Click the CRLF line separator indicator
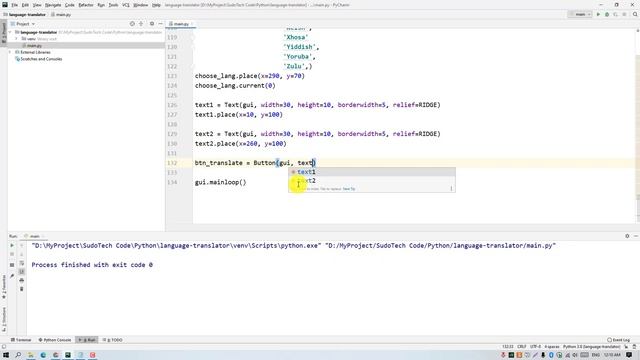640x360 pixels. pos(522,347)
